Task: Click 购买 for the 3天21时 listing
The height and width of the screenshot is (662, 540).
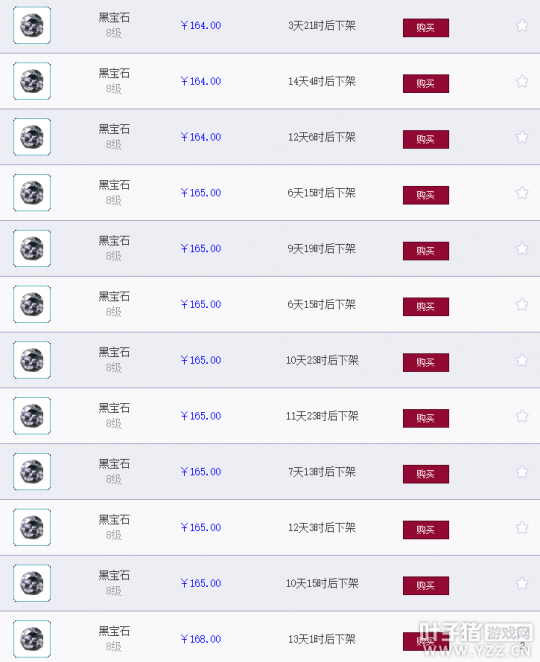Action: pyautogui.click(x=426, y=28)
